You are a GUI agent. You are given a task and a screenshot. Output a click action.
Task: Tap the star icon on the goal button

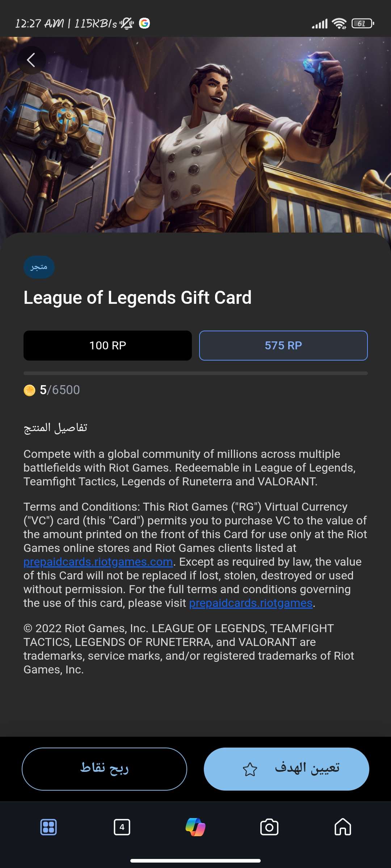(250, 769)
